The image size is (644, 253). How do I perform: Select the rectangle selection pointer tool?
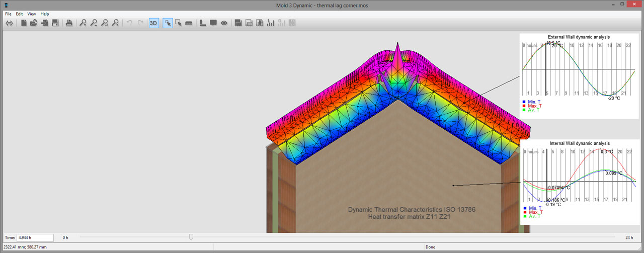[x=178, y=23]
